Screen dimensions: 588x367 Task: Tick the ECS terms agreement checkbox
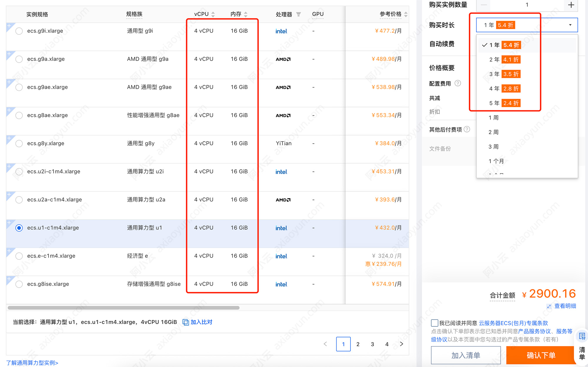435,323
